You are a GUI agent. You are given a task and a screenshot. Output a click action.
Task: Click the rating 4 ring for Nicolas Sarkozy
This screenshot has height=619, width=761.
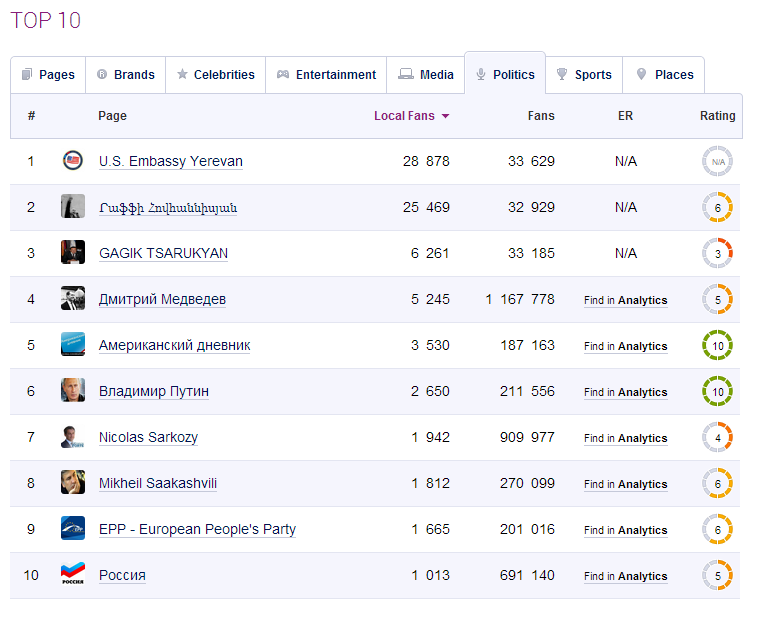(x=717, y=437)
